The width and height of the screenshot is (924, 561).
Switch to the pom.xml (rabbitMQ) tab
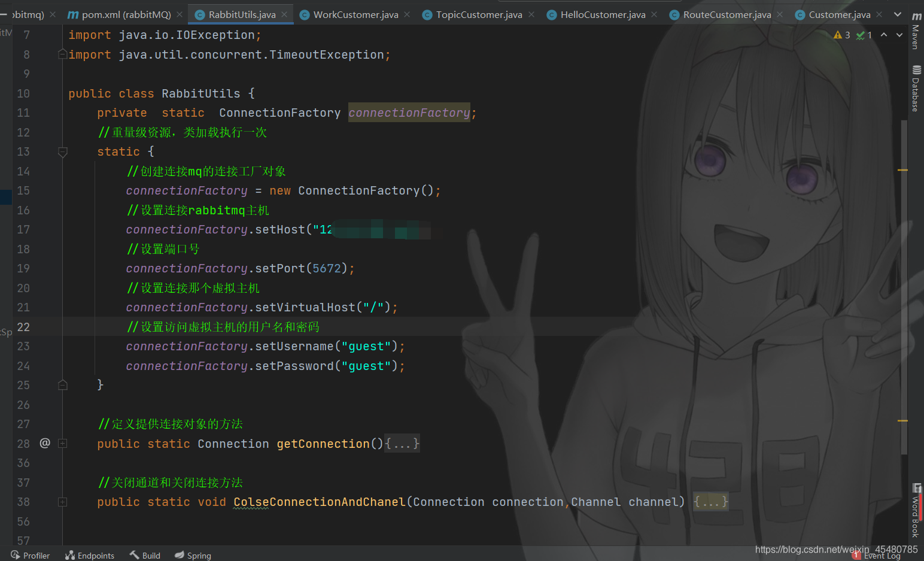point(126,14)
